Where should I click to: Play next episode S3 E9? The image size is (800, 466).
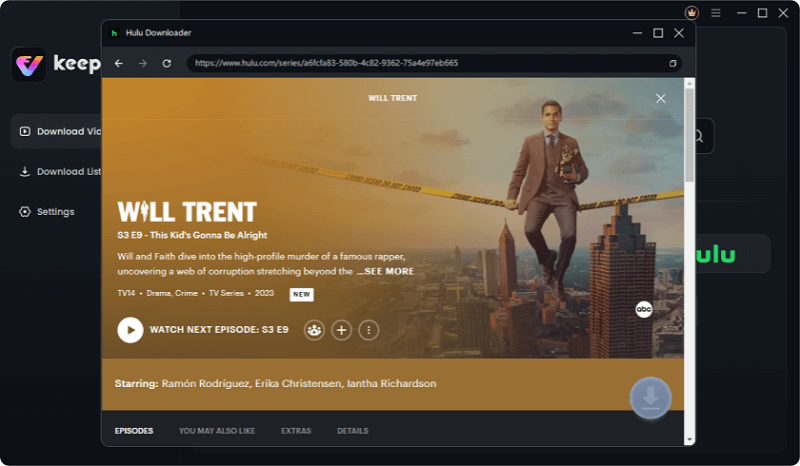(x=130, y=330)
